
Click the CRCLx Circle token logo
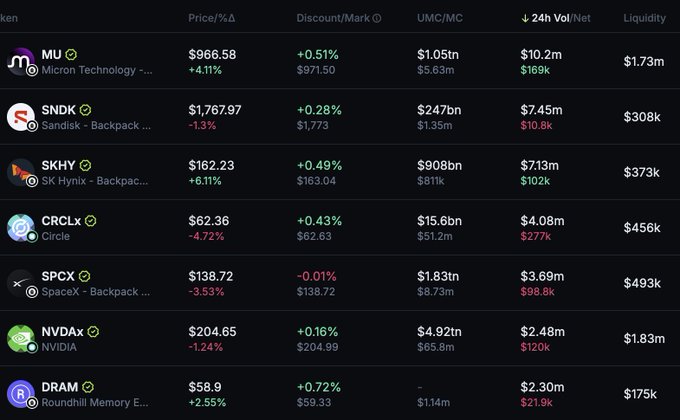click(x=21, y=228)
